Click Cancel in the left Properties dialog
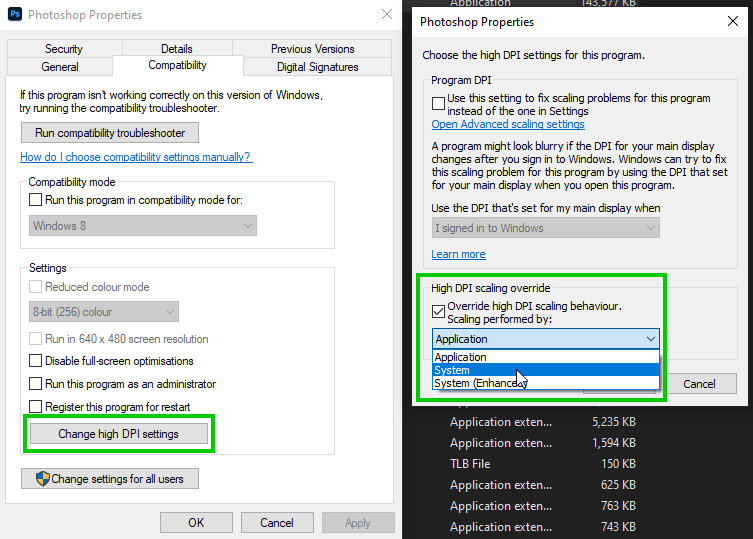This screenshot has height=539, width=753. (x=277, y=522)
